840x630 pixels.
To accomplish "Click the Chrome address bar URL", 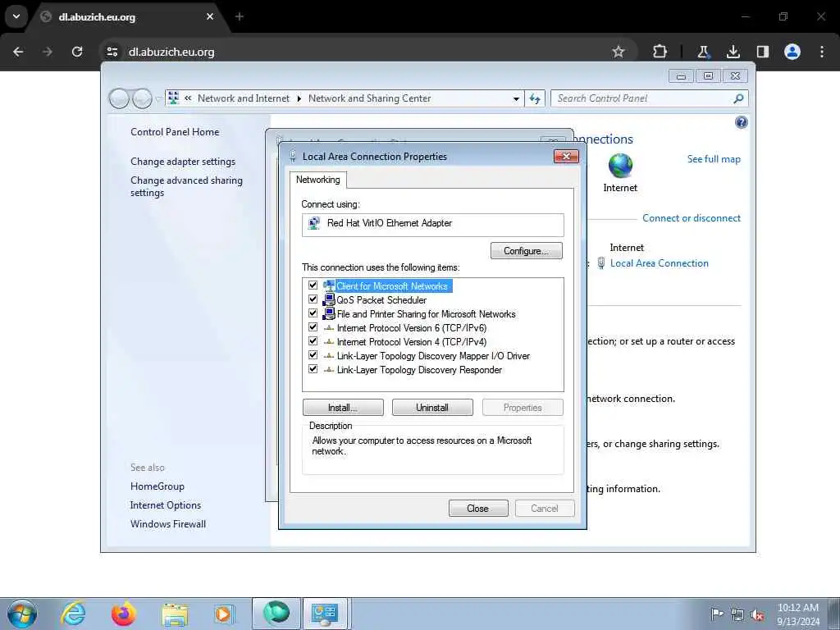I will (171, 52).
